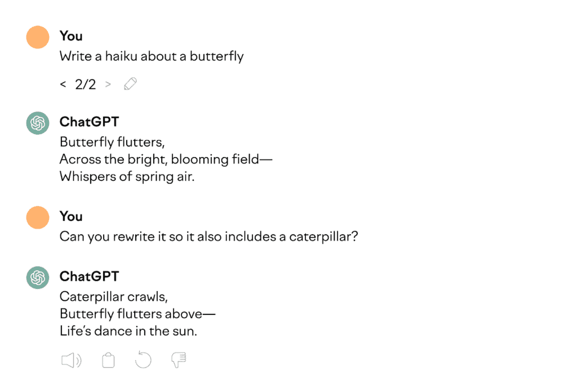Click the first "ChatGPT" sender name
577x392 pixels.
pos(90,122)
